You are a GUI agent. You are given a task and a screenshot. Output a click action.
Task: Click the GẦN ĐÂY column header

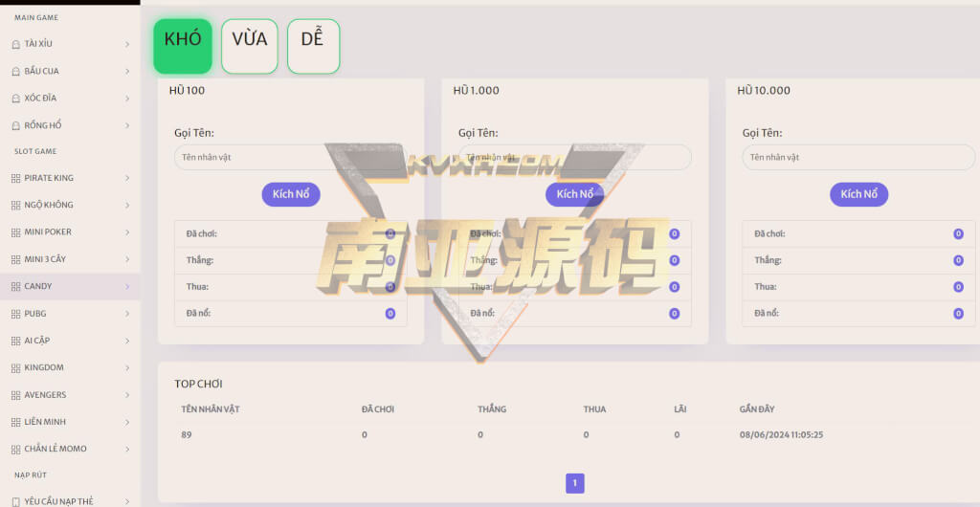coord(757,409)
